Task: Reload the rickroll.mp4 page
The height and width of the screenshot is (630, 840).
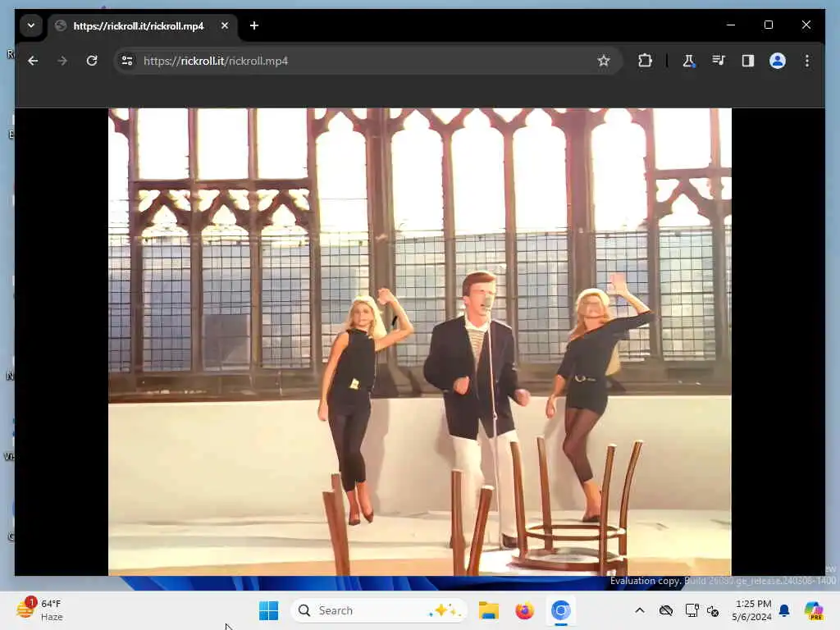Action: 92,61
